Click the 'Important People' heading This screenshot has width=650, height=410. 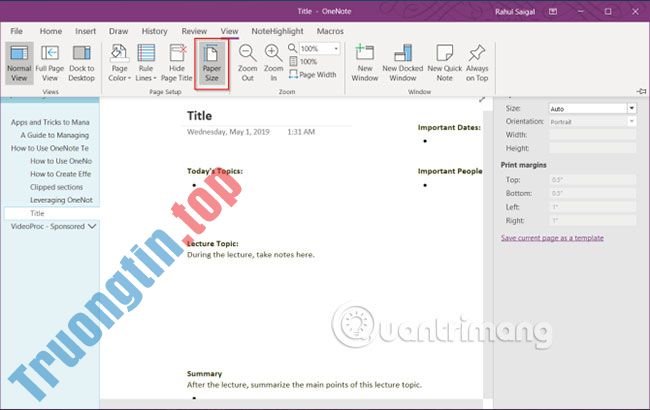tap(450, 171)
